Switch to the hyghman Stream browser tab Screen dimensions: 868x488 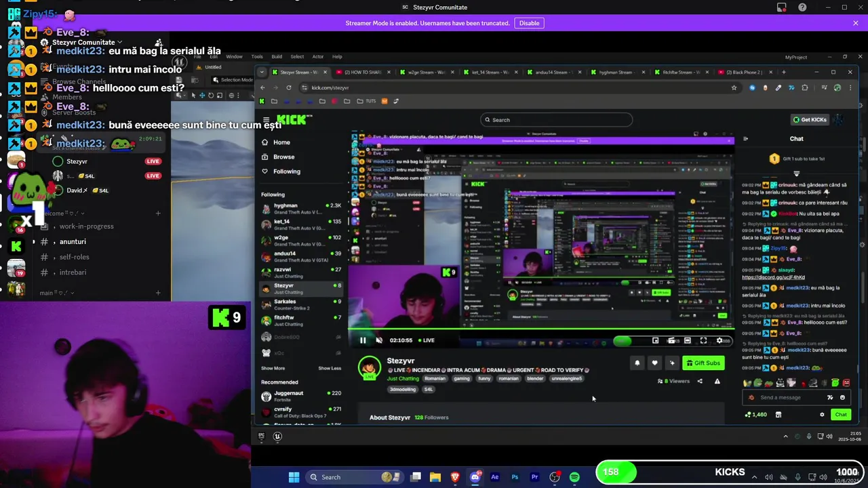tap(618, 72)
